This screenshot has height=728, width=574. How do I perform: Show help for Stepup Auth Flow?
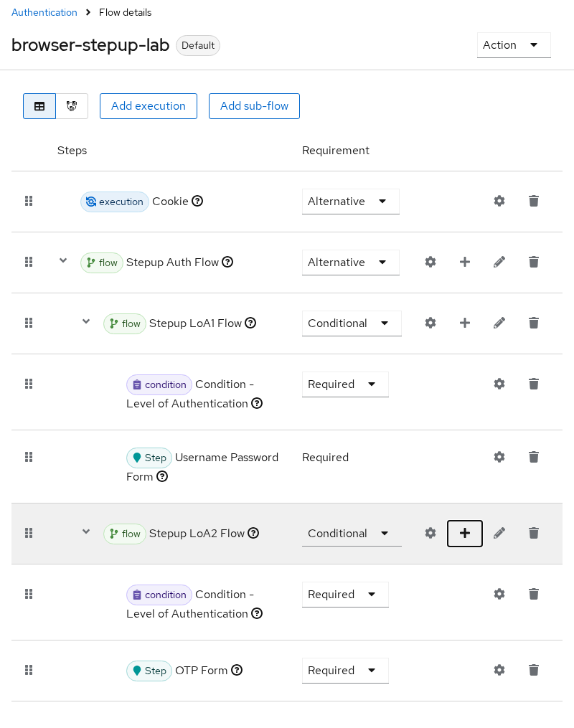[x=227, y=262]
